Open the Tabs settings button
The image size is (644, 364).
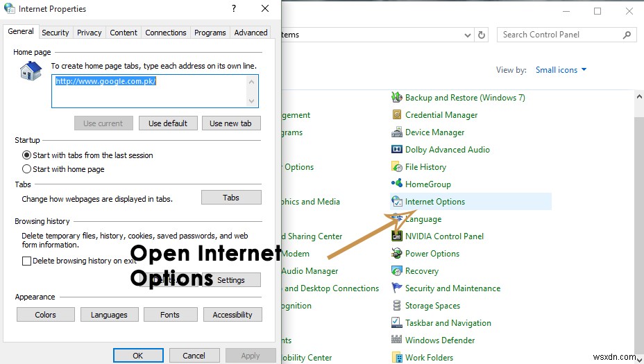[x=231, y=198]
